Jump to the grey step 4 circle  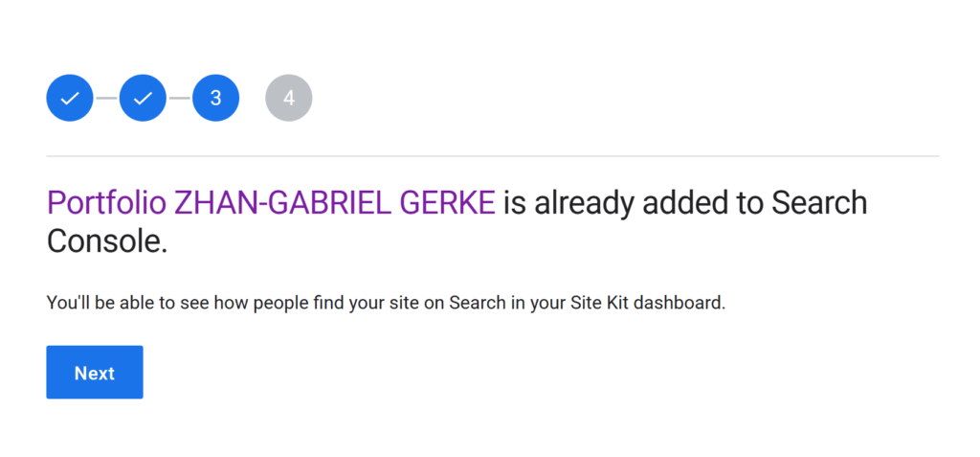pyautogui.click(x=289, y=98)
